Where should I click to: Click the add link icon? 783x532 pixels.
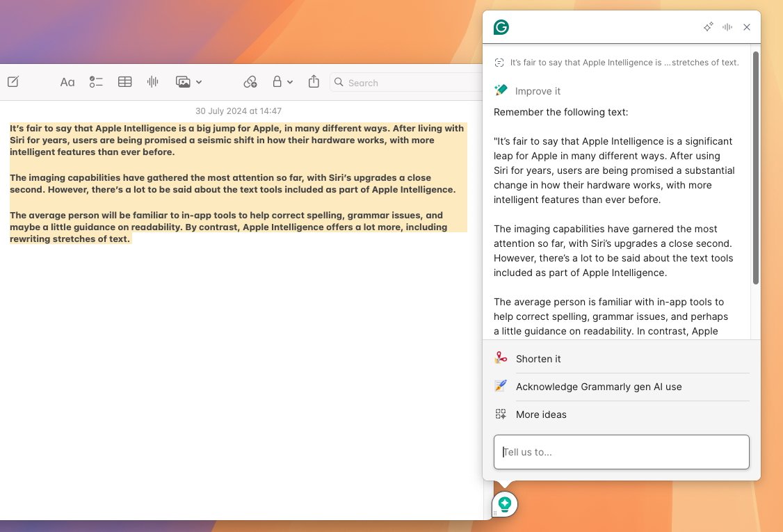coord(250,82)
